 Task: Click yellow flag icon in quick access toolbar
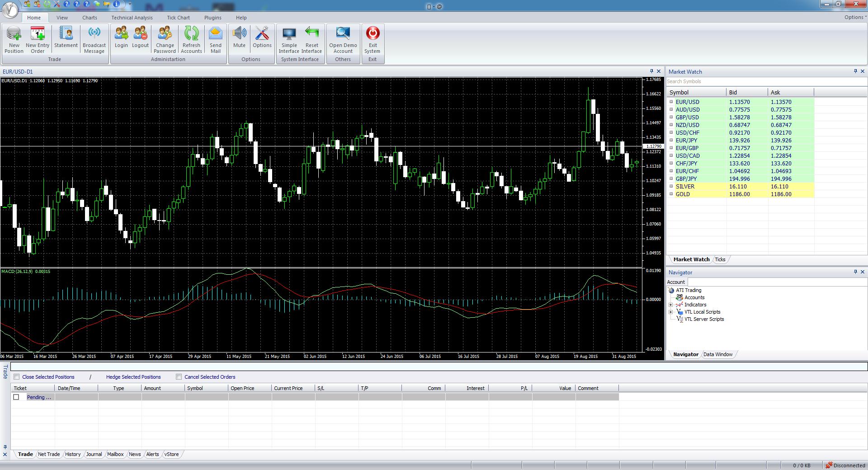[107, 4]
